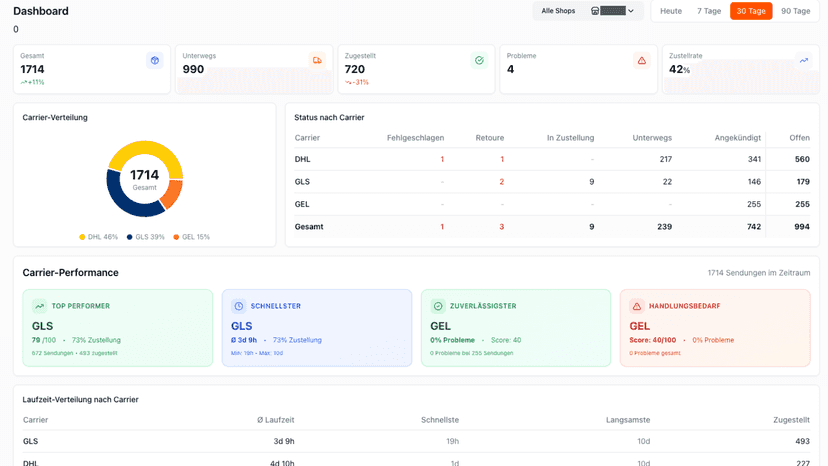
Task: Click the checkmark icon in Zugestellt card
Action: (x=479, y=61)
